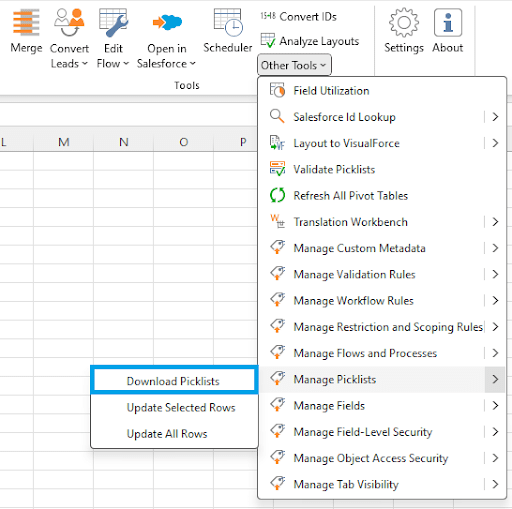Click Analyze Layouts in the ribbon
The width and height of the screenshot is (512, 509).
point(310,41)
